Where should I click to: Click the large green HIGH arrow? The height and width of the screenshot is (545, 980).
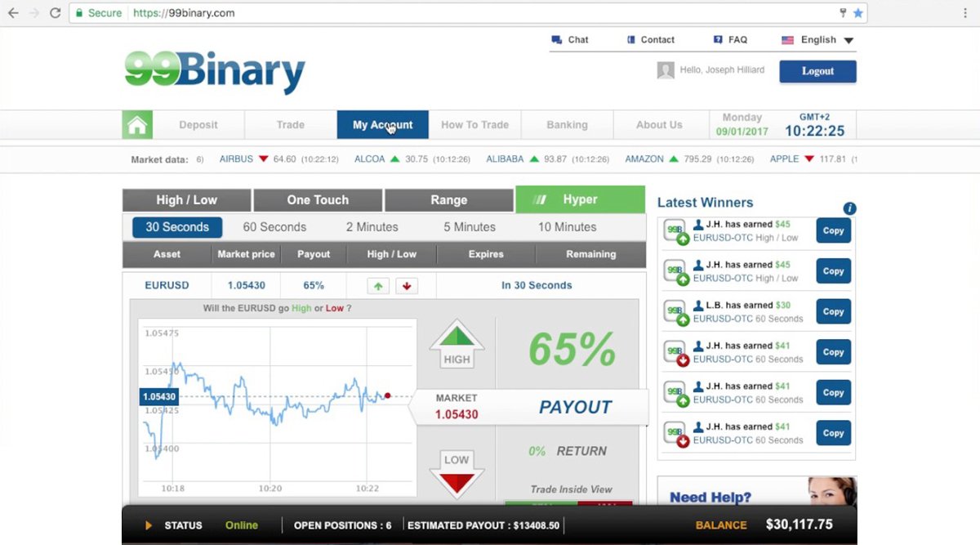tap(457, 343)
